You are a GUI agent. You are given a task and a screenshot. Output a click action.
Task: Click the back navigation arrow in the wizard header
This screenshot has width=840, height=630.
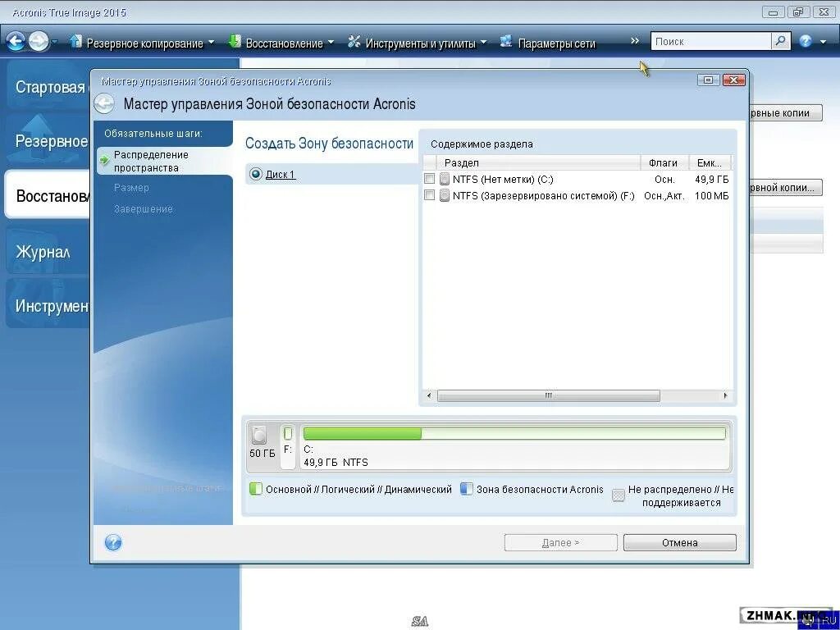(105, 103)
